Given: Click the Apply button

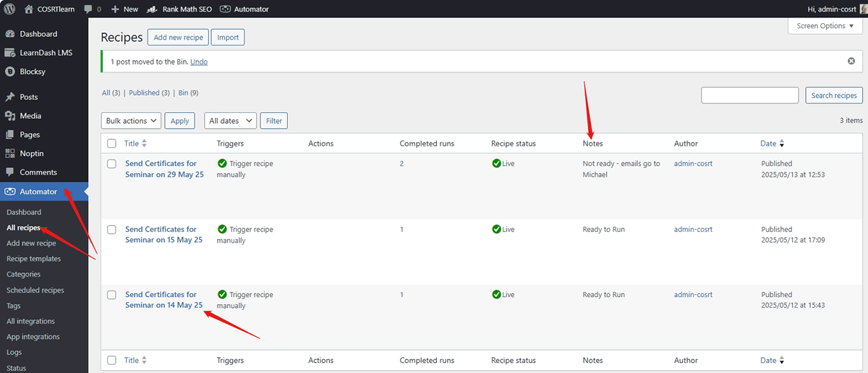Looking at the screenshot, I should (179, 121).
